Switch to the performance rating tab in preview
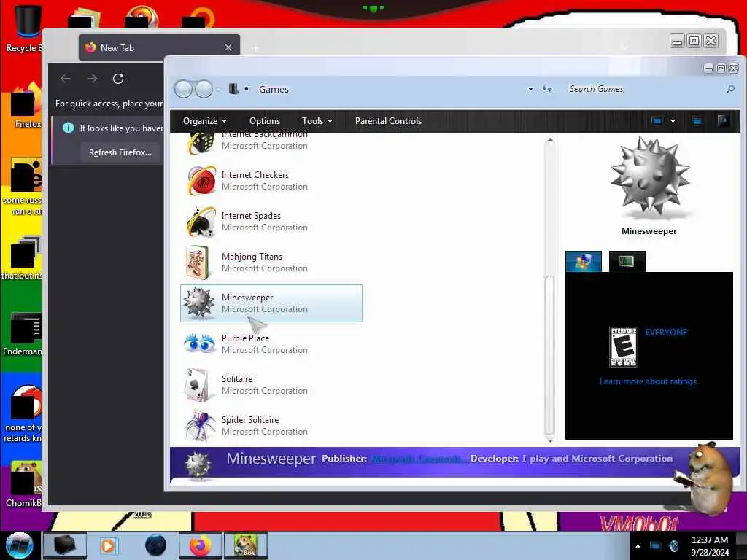Screen dimensions: 747x560 627,262
